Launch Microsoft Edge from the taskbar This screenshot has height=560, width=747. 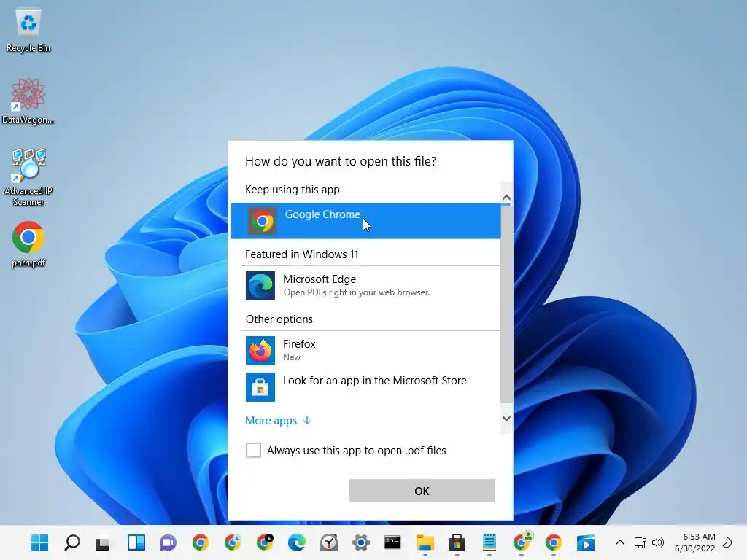(296, 542)
